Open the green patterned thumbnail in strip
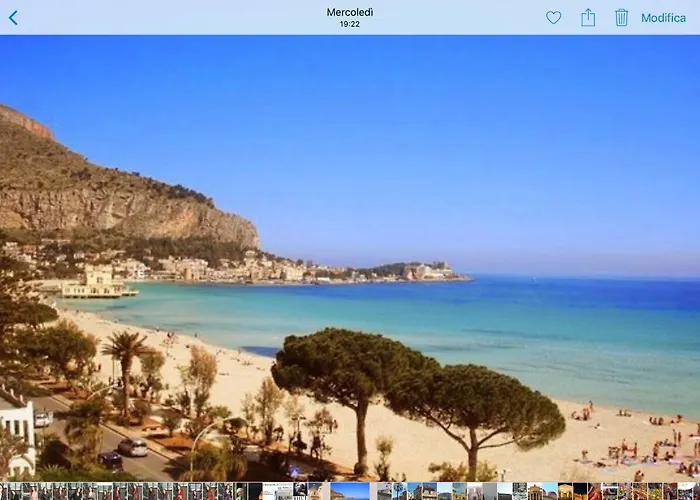The width and height of the screenshot is (700, 500). coord(520,491)
